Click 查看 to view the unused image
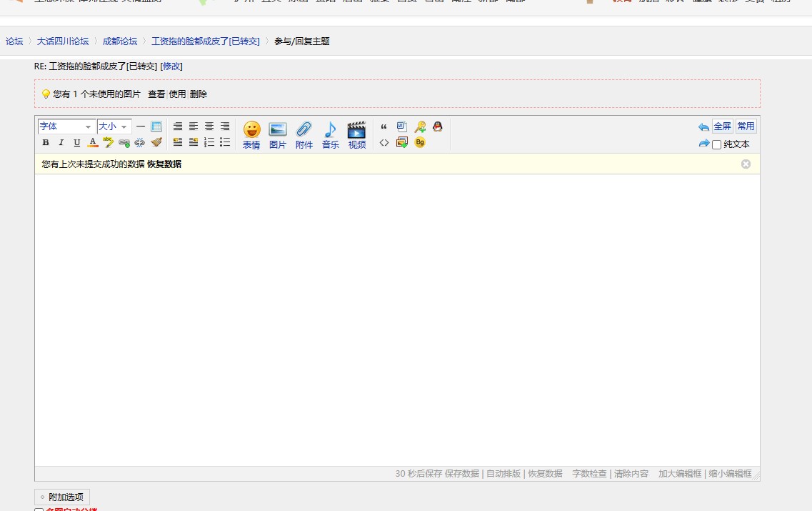Screen dimensions: 812x511 point(156,94)
